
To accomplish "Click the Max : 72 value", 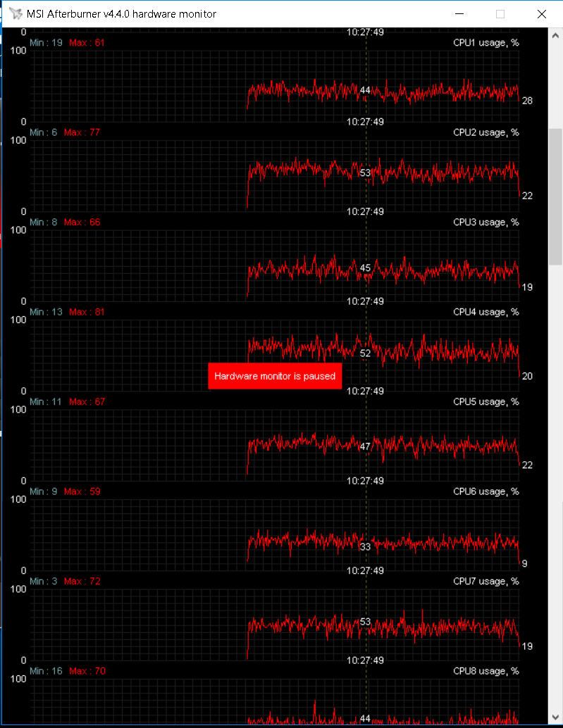I will point(82,582).
